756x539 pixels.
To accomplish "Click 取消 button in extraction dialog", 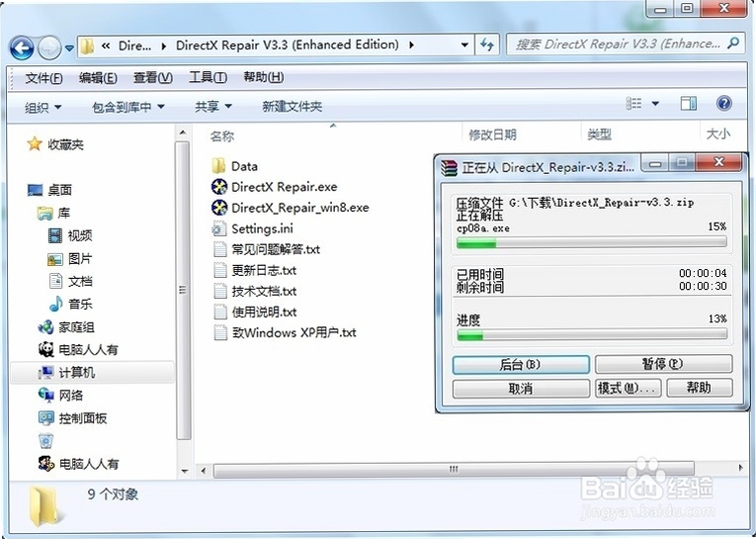I will (521, 388).
